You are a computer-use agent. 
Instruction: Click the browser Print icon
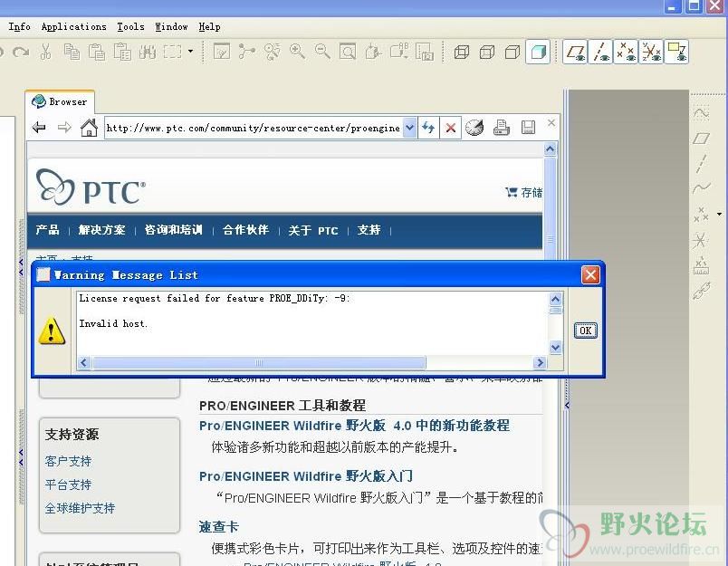[502, 128]
